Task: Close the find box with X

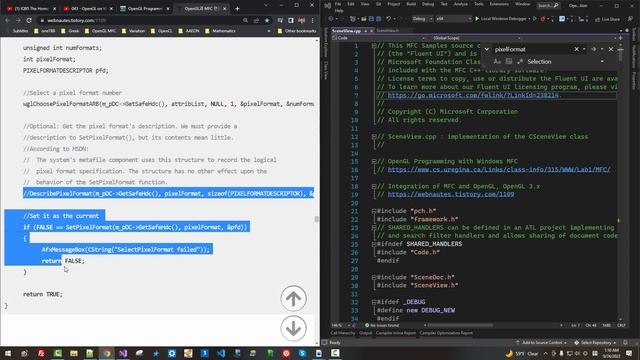Action: pos(611,49)
